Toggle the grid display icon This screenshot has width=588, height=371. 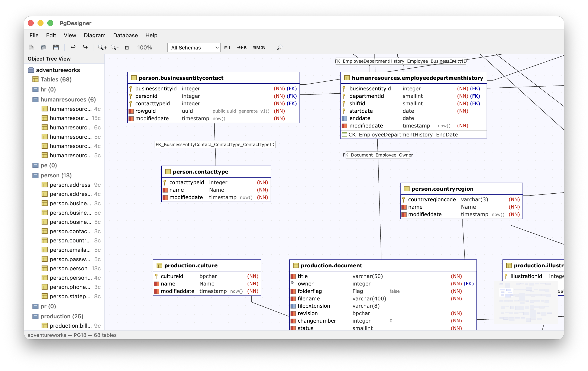pyautogui.click(x=127, y=47)
